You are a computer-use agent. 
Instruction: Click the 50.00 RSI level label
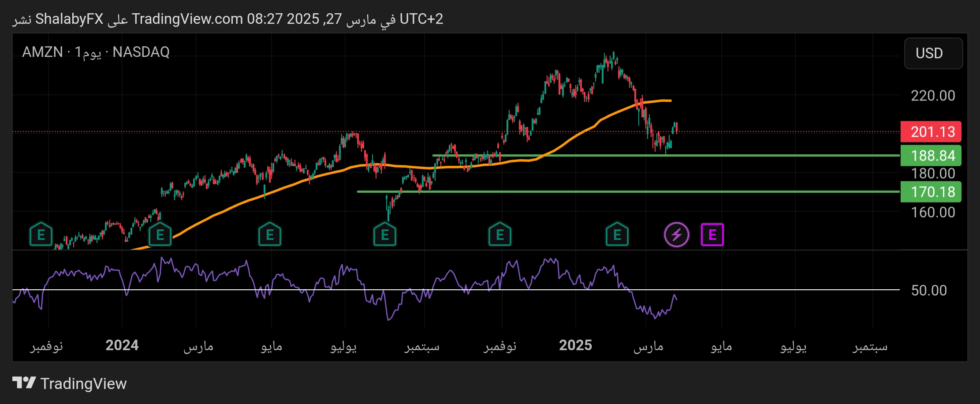929,290
